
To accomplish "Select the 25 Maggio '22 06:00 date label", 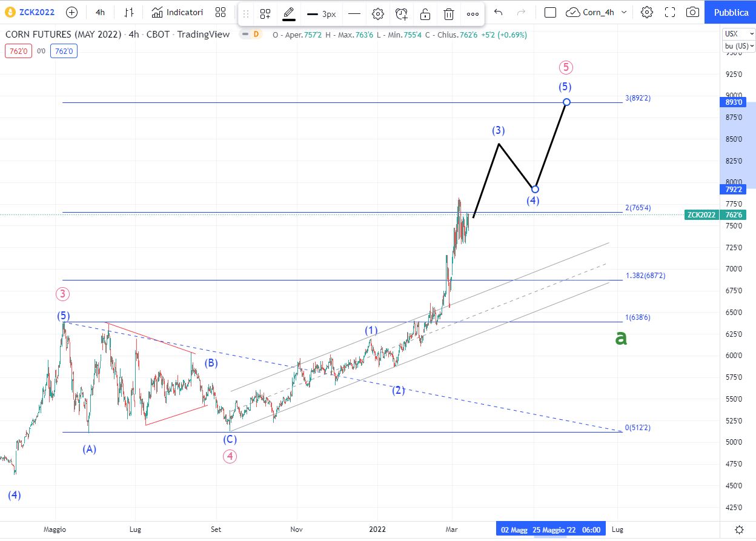I will click(566, 529).
